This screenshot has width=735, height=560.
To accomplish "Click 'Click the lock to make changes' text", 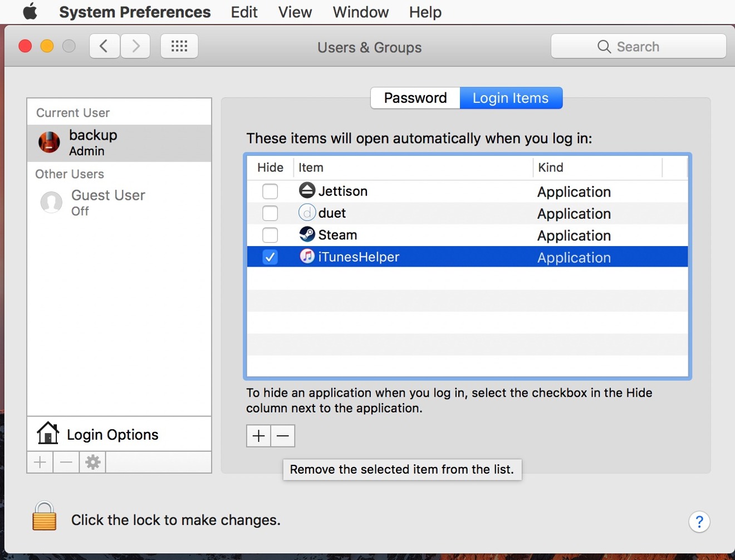I will coord(176,520).
